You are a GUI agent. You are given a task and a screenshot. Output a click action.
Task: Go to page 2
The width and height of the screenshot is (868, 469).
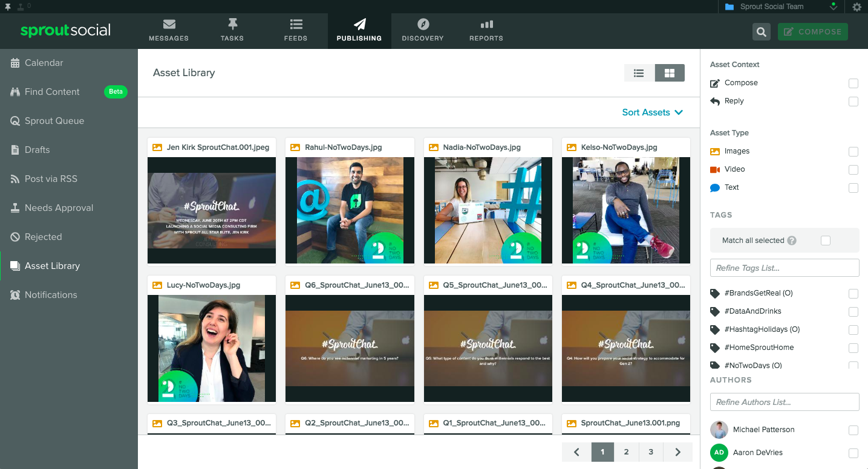point(627,452)
